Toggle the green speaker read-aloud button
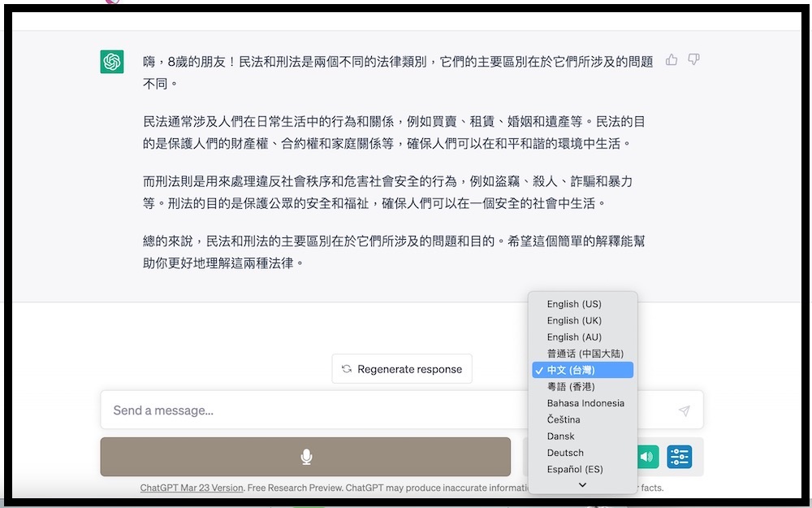 [x=647, y=457]
